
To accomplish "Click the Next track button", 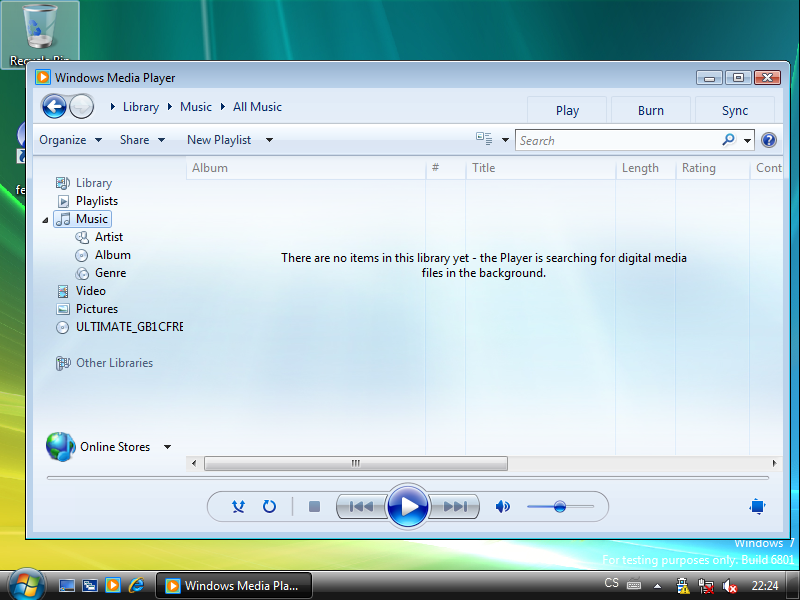I will pyautogui.click(x=454, y=507).
